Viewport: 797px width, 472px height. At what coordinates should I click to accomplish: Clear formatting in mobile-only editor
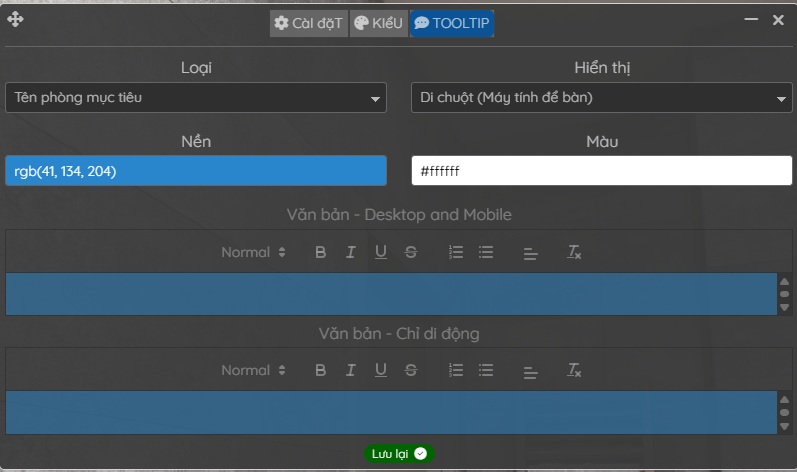tap(574, 370)
